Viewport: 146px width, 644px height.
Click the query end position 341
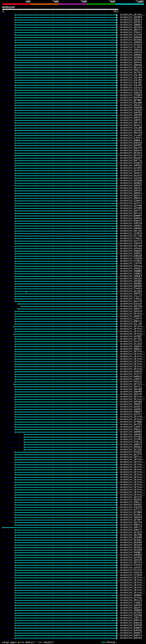115,11
